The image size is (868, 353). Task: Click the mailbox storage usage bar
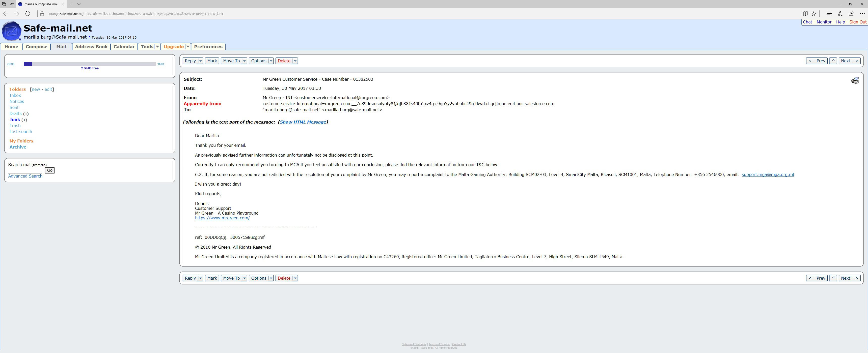[90, 64]
